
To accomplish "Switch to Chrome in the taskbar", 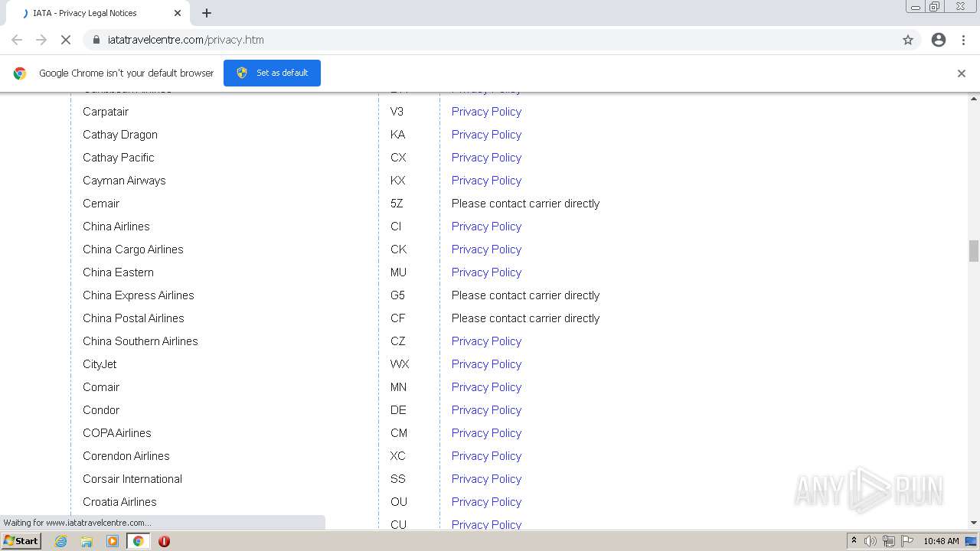I will (x=138, y=541).
